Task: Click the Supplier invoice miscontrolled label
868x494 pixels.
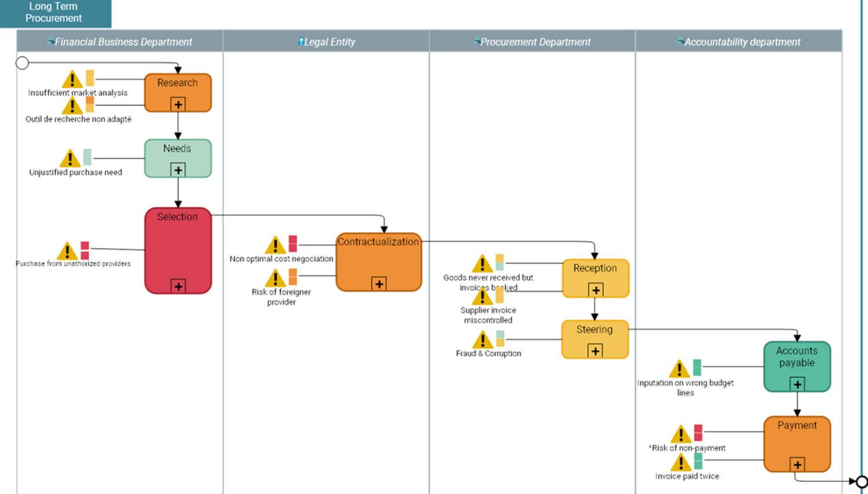Action: (x=488, y=315)
